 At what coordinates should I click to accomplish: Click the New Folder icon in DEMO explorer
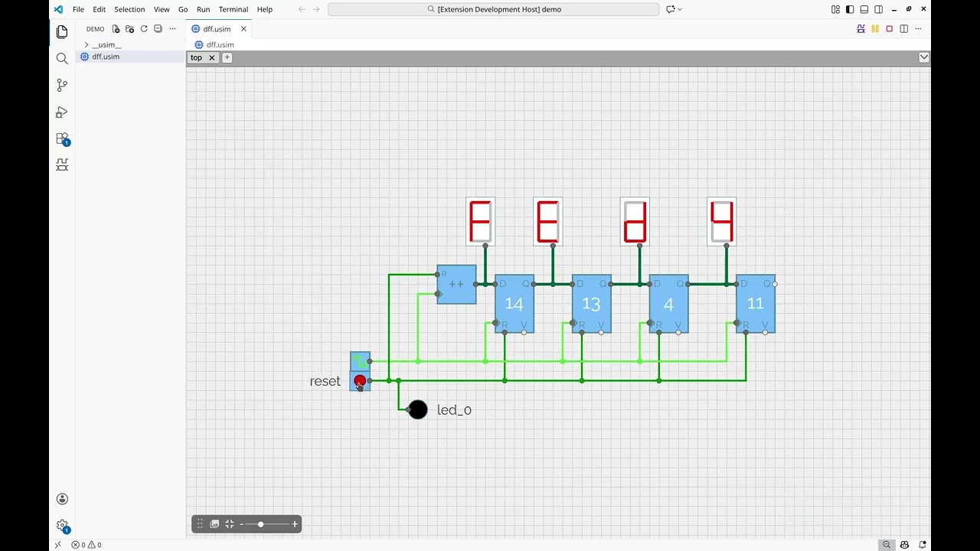click(x=129, y=29)
